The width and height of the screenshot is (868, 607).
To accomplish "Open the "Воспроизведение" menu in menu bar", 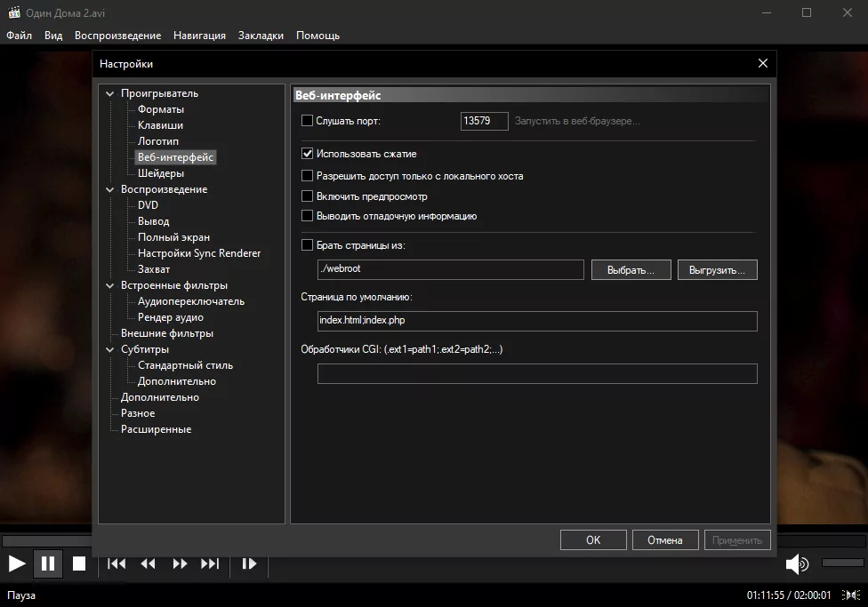I will click(x=117, y=36).
